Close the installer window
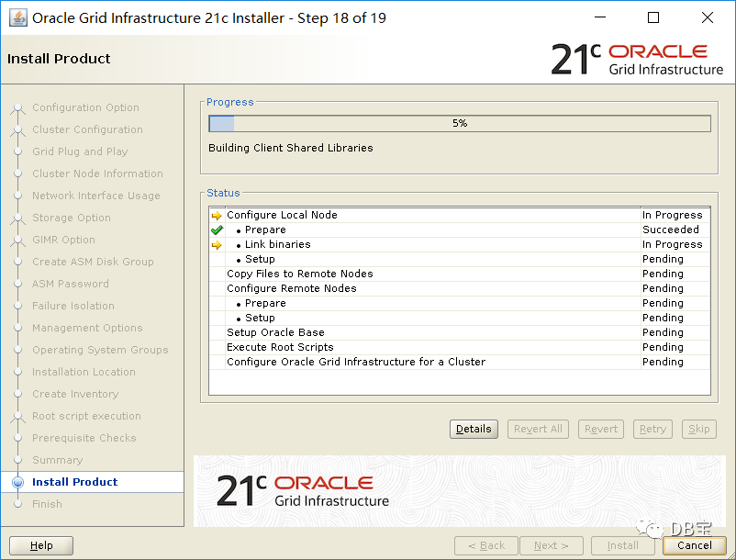Image resolution: width=736 pixels, height=560 pixels. click(x=708, y=17)
